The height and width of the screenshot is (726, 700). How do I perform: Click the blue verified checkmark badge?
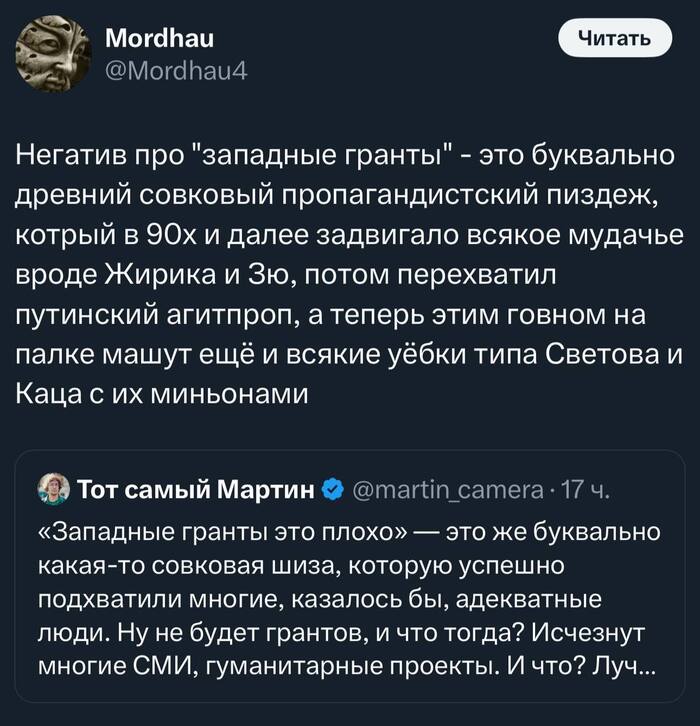334,490
